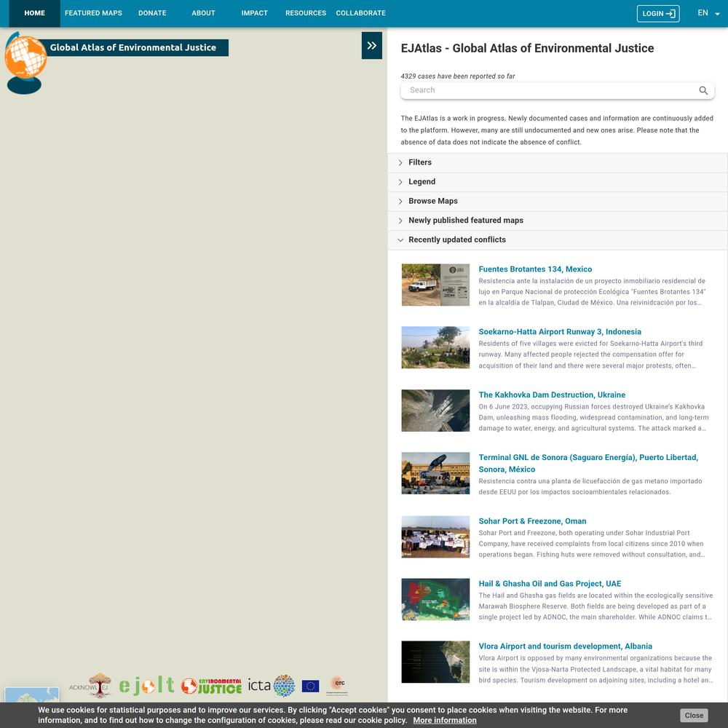
Task: Click the minimap thumbnail above the cookie banner
Action: coord(31,695)
